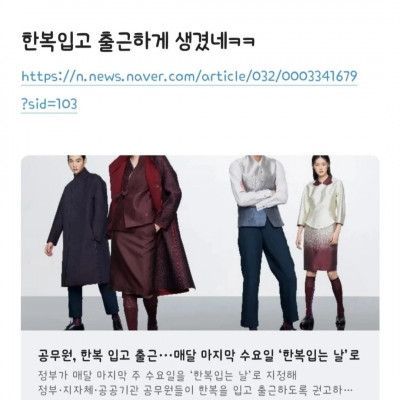This screenshot has height=400, width=400.
Task: Click description line starting "정부·지자체·공공기관"
Action: point(196,389)
